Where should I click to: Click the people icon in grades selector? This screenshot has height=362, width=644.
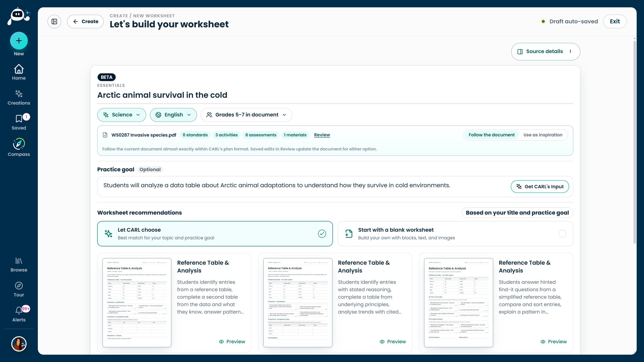click(x=209, y=115)
